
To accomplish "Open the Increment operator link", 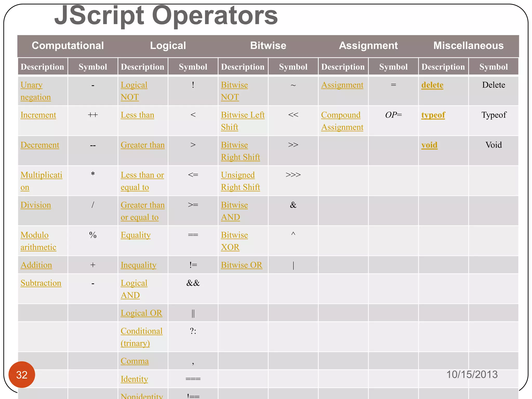I will tap(38, 115).
